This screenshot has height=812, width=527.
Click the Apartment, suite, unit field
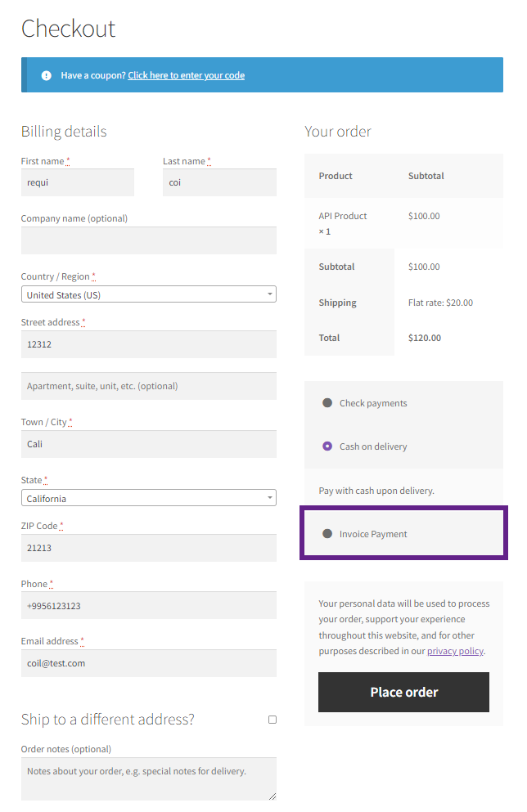pos(148,386)
